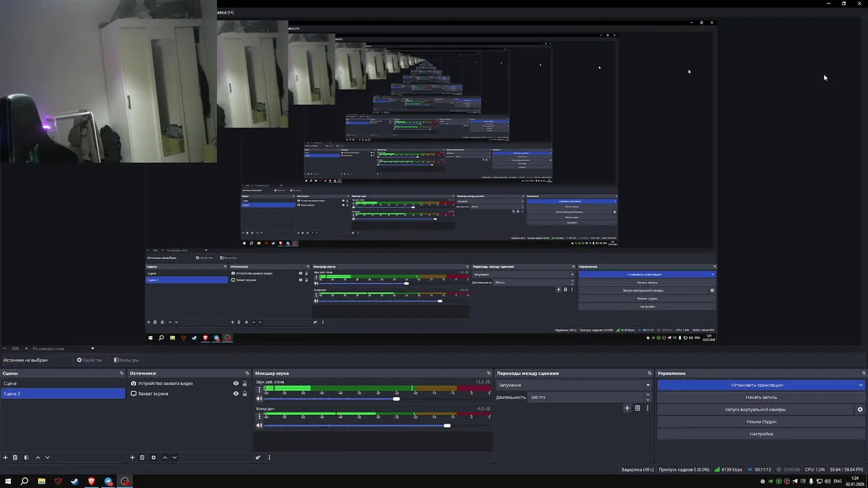Screen dimensions: 868x488
Task: Open options dots for Микр/доп channel
Action: point(258,417)
